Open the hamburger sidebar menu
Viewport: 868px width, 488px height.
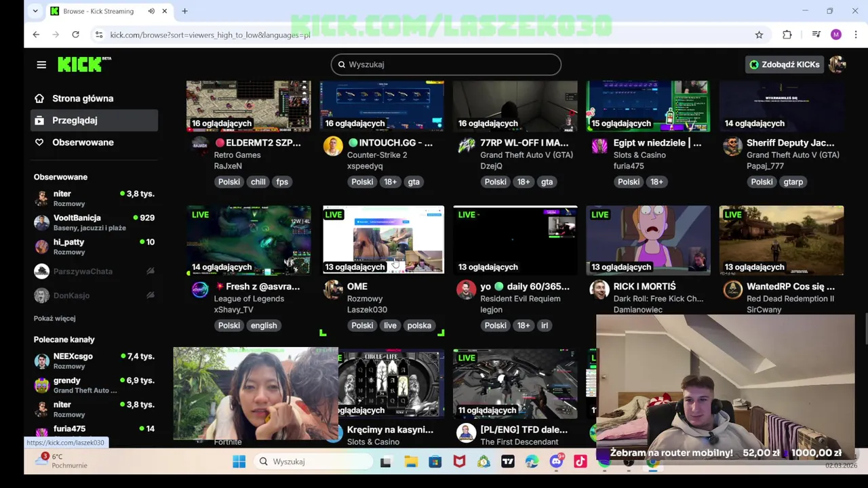tap(41, 64)
